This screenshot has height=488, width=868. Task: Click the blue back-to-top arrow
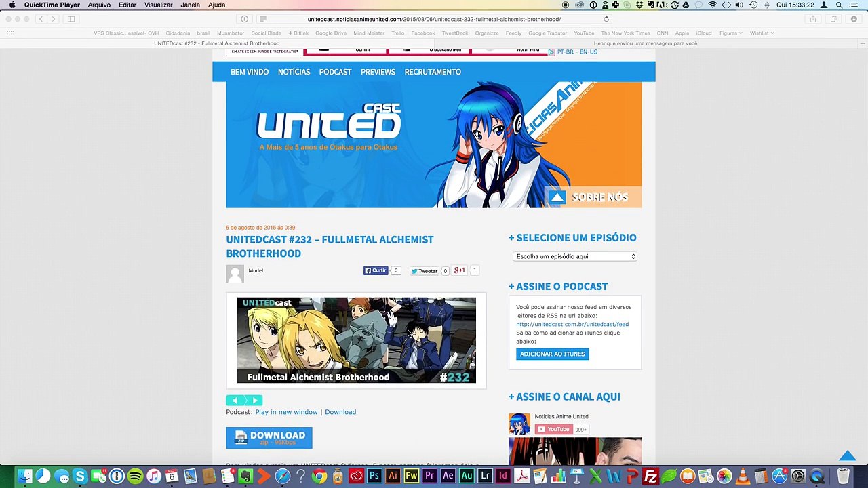(x=847, y=456)
